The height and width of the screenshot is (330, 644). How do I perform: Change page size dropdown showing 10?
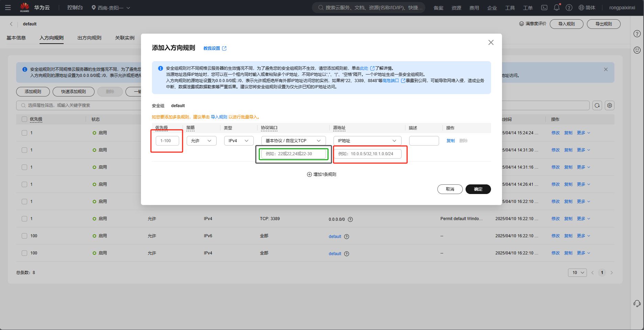pyautogui.click(x=577, y=273)
